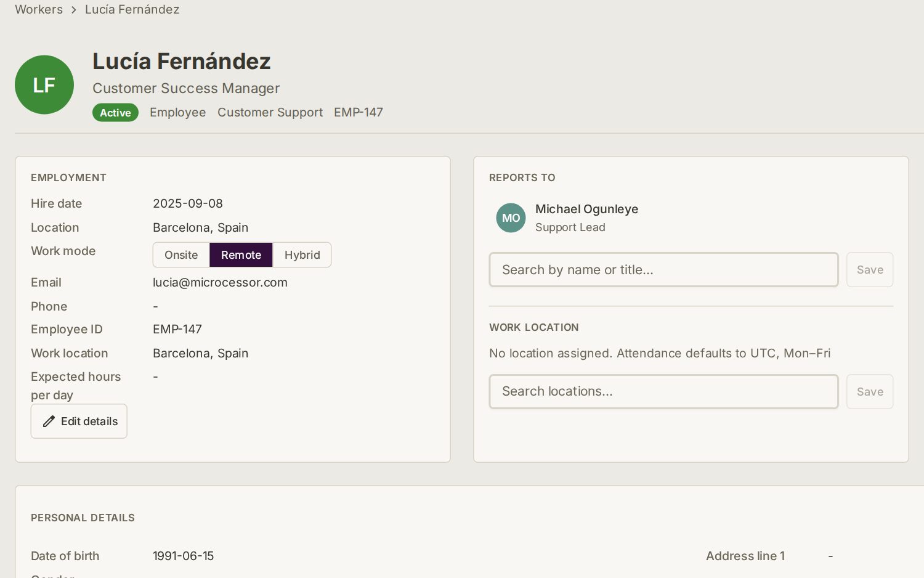Click the Support Lead title text
The image size is (924, 578).
pyautogui.click(x=570, y=227)
